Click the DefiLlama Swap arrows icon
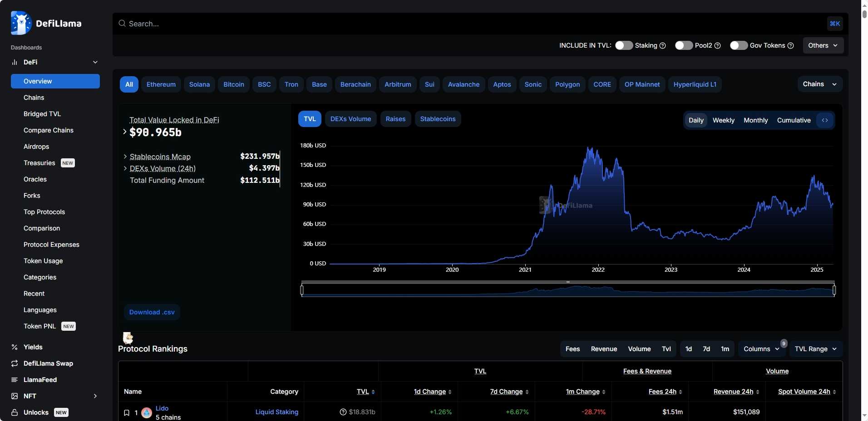The image size is (868, 421). pyautogui.click(x=15, y=363)
